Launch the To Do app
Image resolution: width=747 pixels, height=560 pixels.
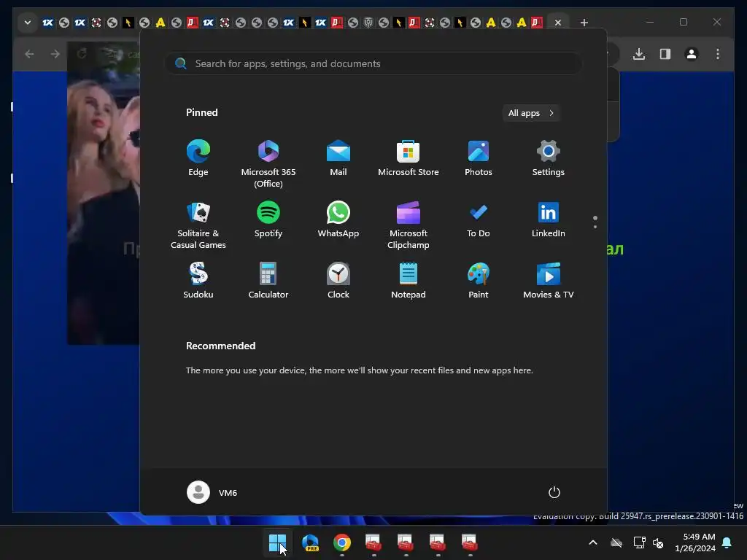(x=479, y=220)
